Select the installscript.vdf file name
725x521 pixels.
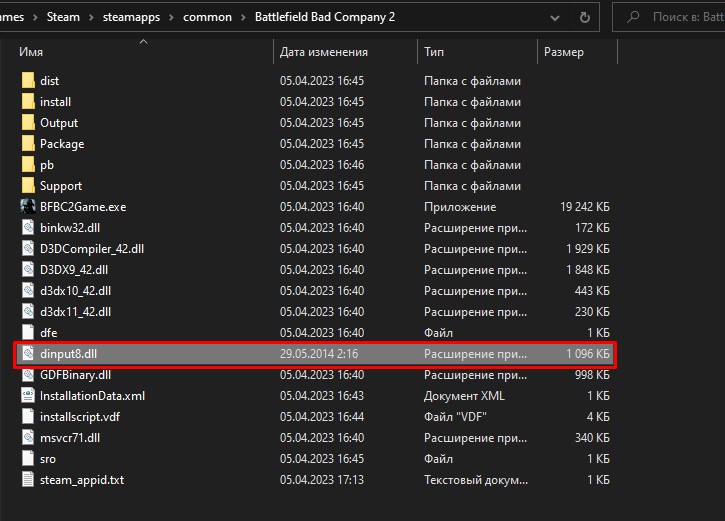pyautogui.click(x=80, y=417)
